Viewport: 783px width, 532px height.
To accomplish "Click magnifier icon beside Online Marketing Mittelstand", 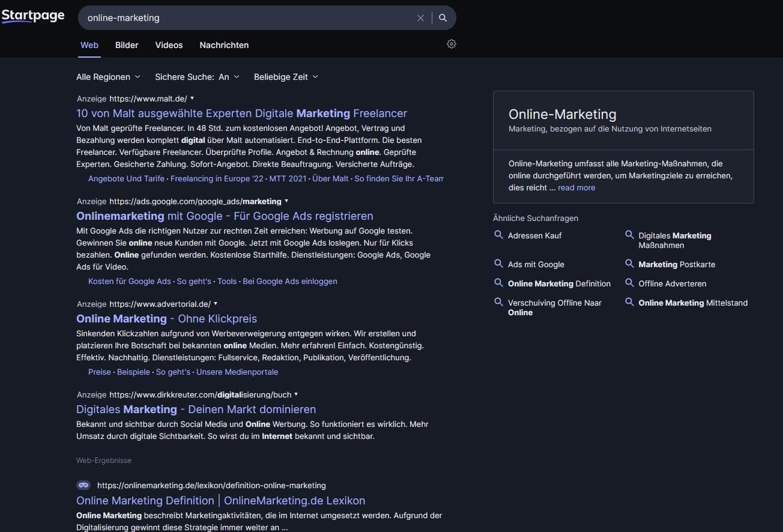I will 629,302.
